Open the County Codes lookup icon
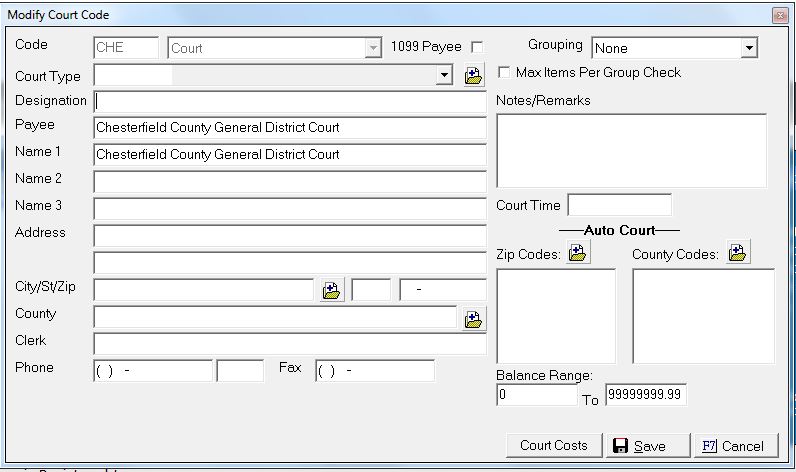The image size is (796, 472). click(x=737, y=253)
